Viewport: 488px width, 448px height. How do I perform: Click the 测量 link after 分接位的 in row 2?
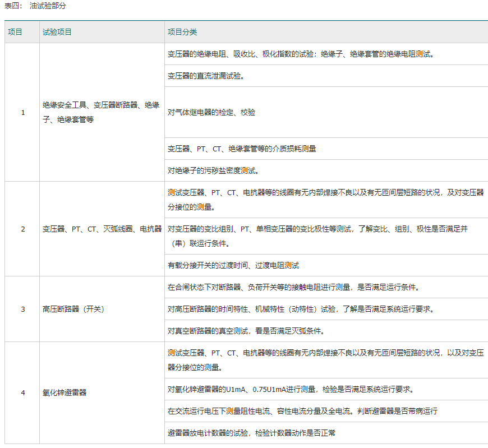click(x=204, y=207)
